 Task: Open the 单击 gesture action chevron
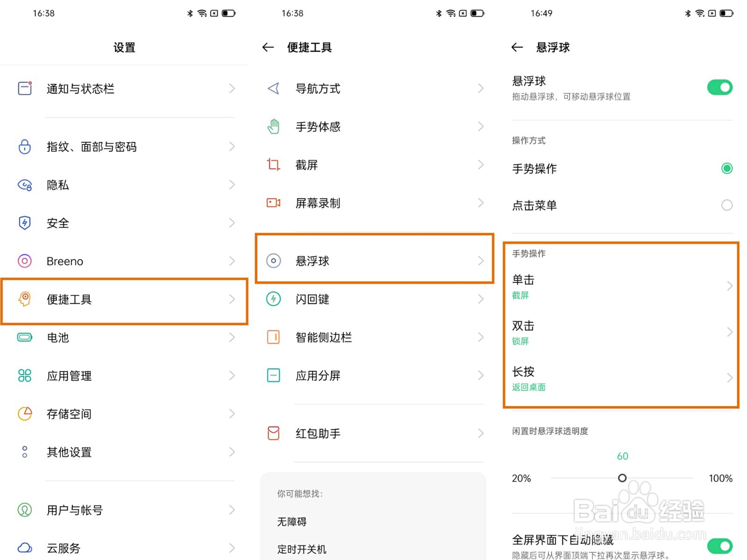tap(729, 286)
